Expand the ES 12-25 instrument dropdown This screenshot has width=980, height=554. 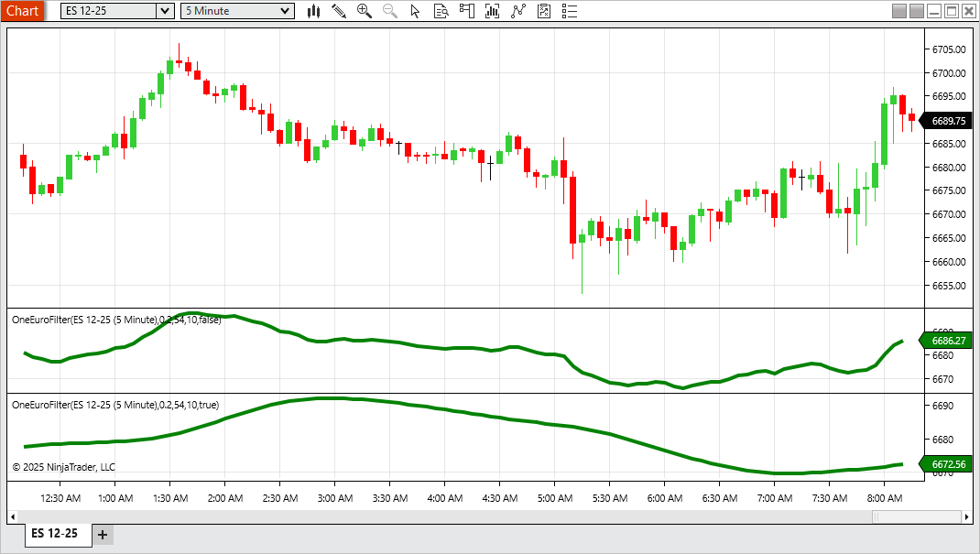pos(165,11)
